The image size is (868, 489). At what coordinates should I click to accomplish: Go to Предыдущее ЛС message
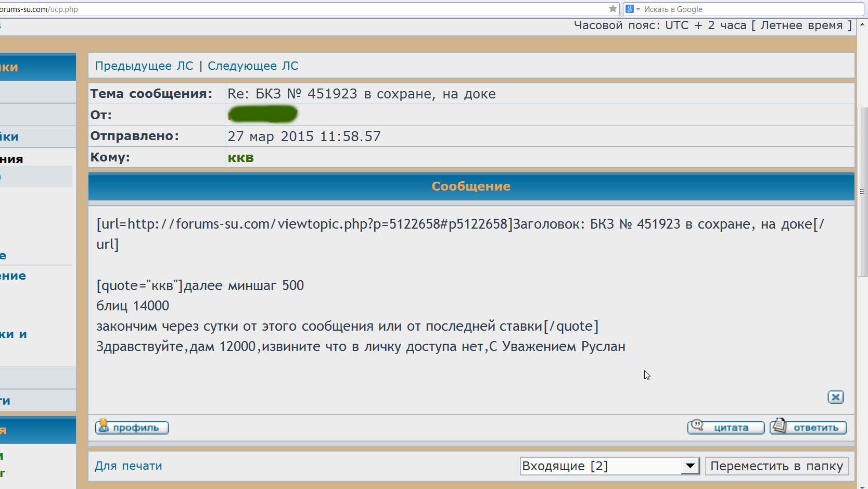(144, 66)
